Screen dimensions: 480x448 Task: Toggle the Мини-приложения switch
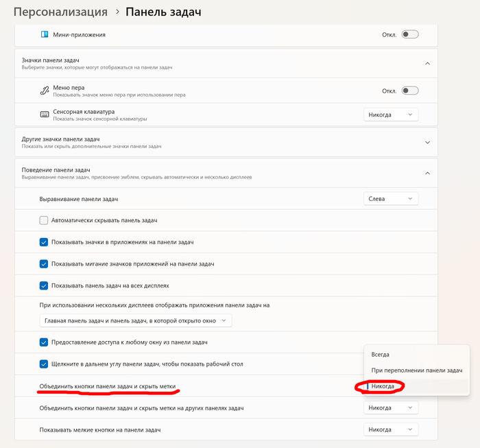[x=410, y=34]
